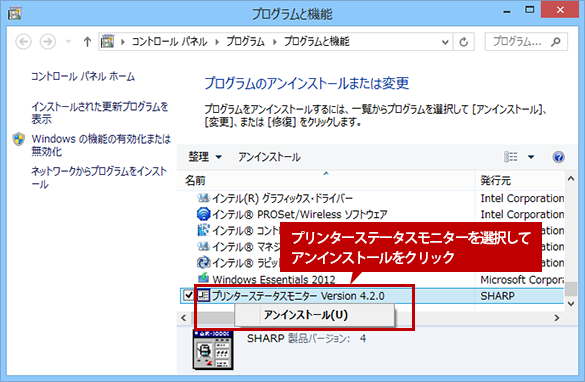Click the window system menu icon

[x=15, y=13]
